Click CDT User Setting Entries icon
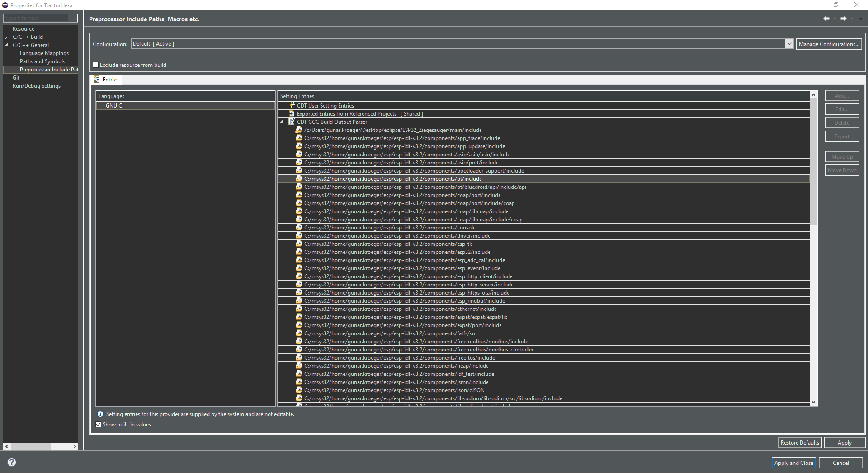 [292, 105]
